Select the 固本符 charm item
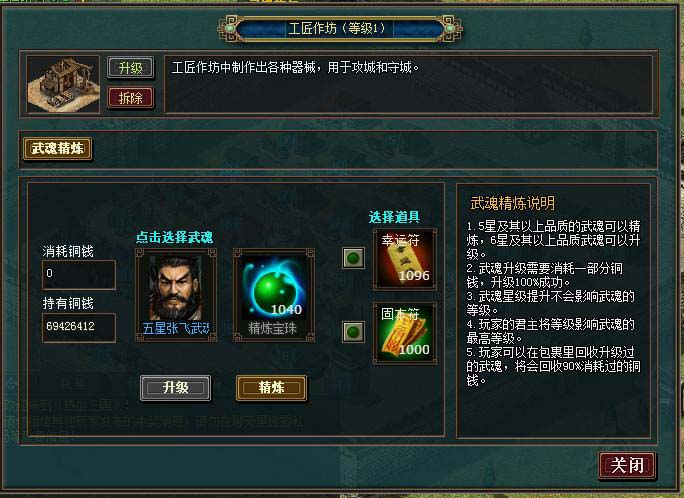Screen dimensions: 684x498 [404, 333]
